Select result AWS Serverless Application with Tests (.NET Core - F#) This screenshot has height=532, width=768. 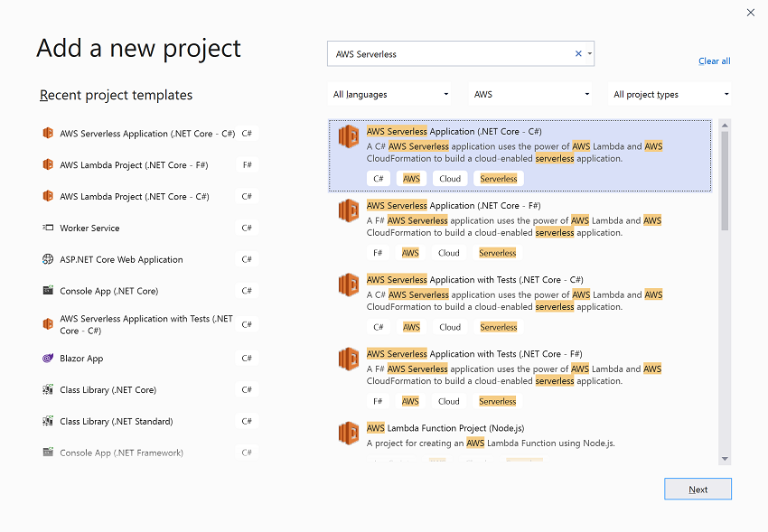[474, 354]
